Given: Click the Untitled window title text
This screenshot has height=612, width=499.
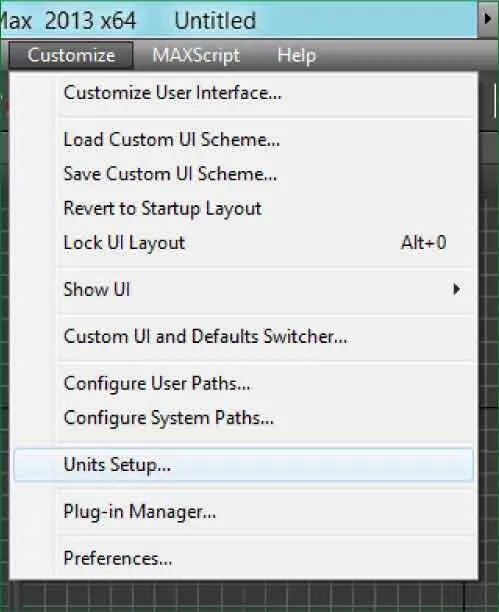Looking at the screenshot, I should (215, 20).
